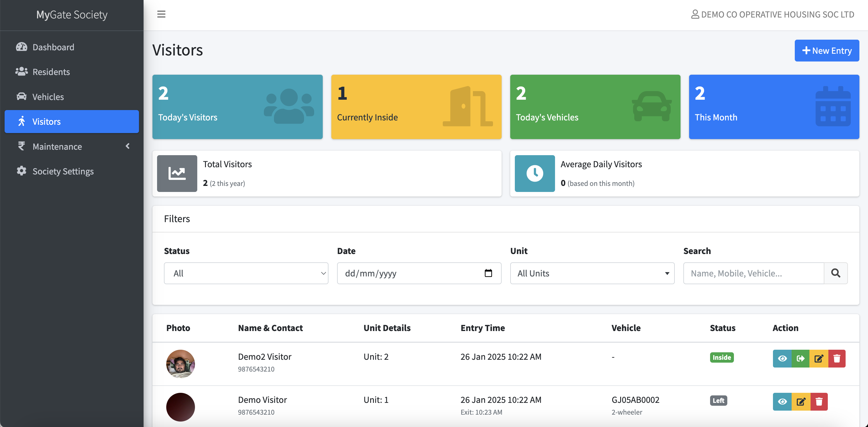868x427 pixels.
Task: Delete the Demo2 Visitor entry
Action: (837, 358)
